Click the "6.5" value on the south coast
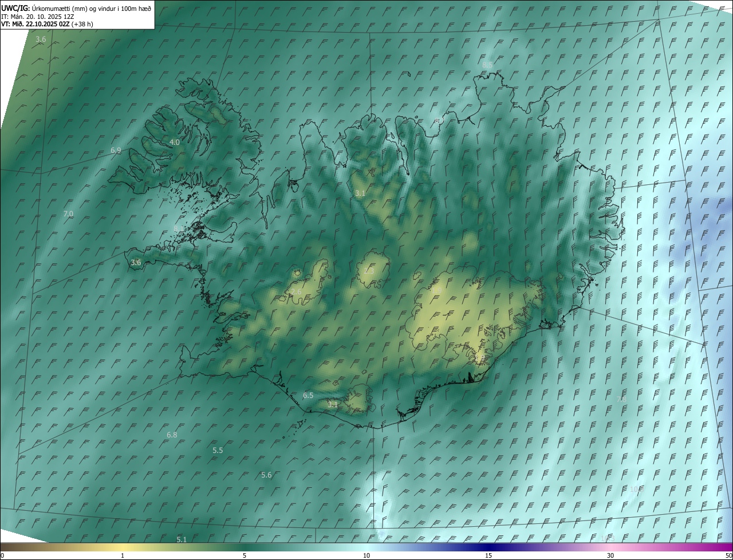 pos(308,396)
